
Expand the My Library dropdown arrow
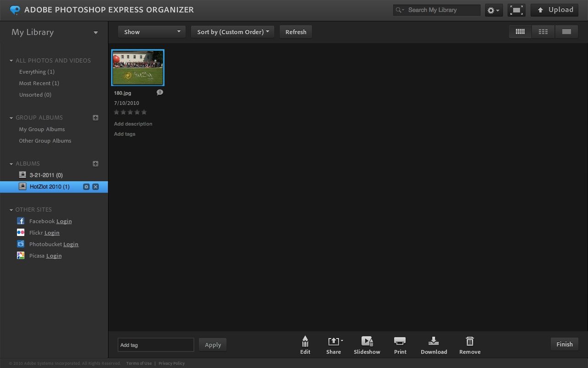96,33
